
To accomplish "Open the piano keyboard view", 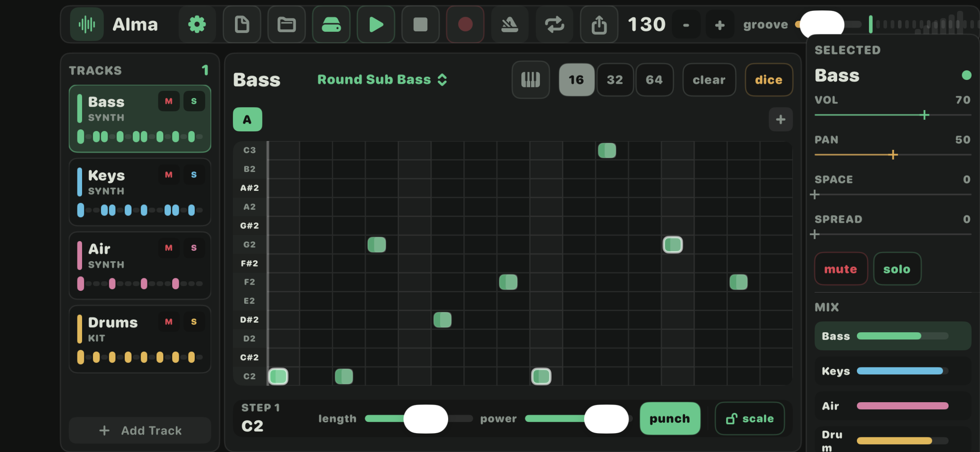I will point(530,80).
